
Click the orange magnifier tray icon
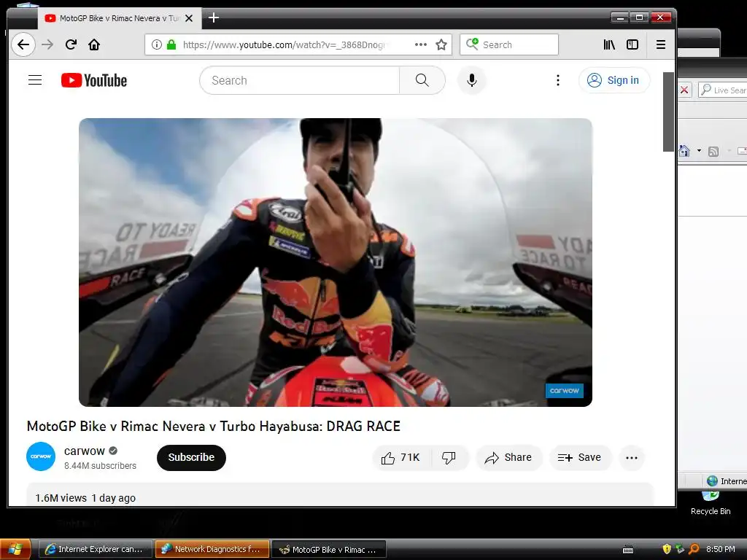[x=694, y=550]
